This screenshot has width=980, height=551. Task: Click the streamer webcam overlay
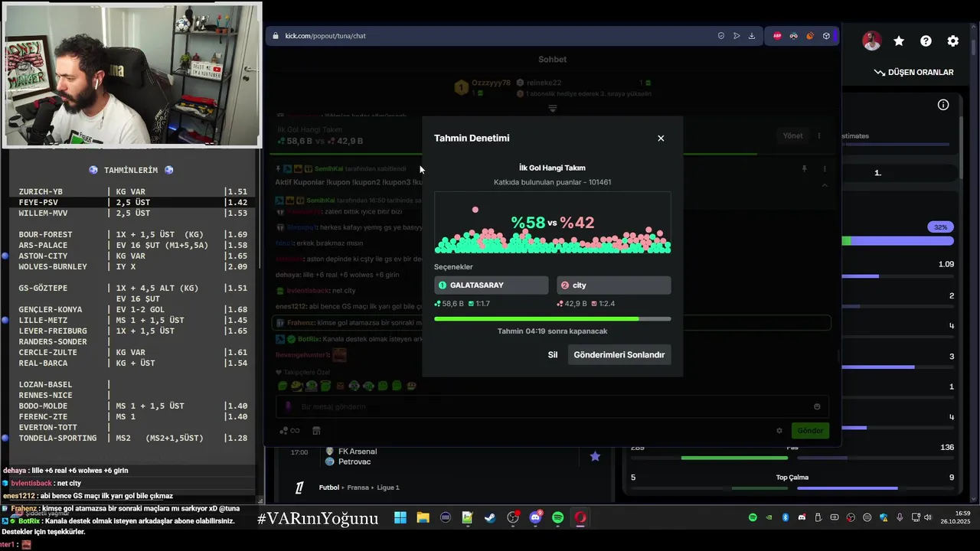click(x=132, y=74)
